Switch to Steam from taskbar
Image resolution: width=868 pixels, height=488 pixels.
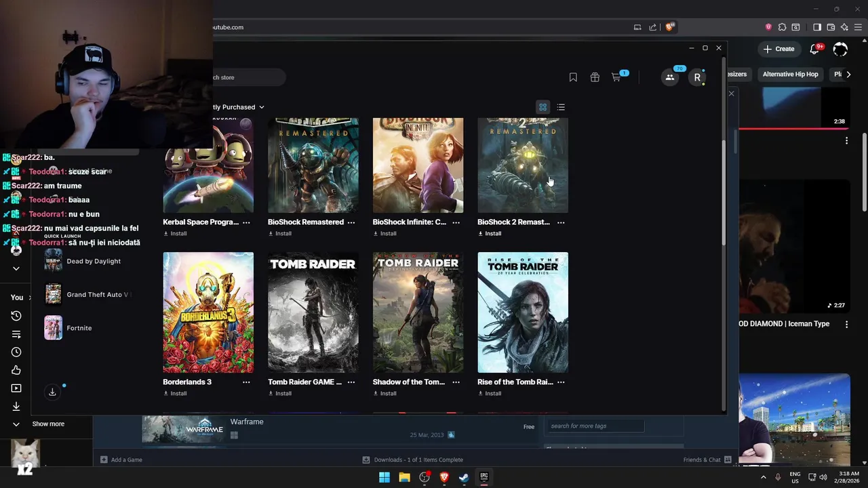pos(464,477)
